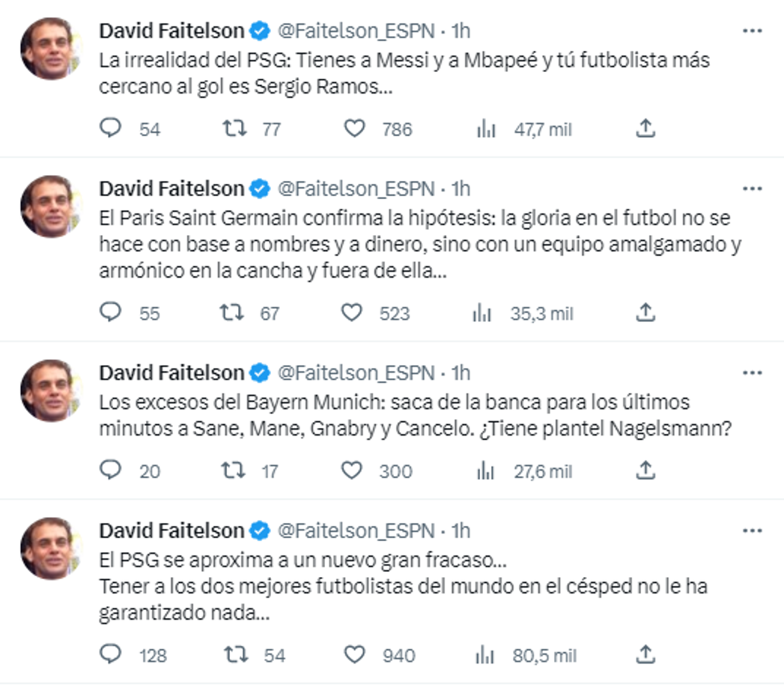The width and height of the screenshot is (784, 687).
Task: Click the verified badge next to David Faitelson
Action: [x=258, y=29]
